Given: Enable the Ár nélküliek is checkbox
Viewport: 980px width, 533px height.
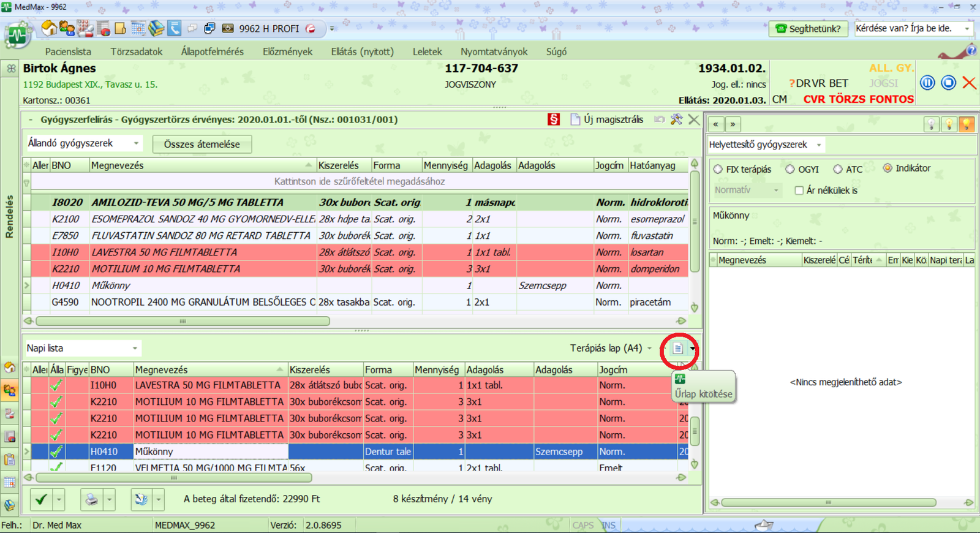Looking at the screenshot, I should point(799,191).
